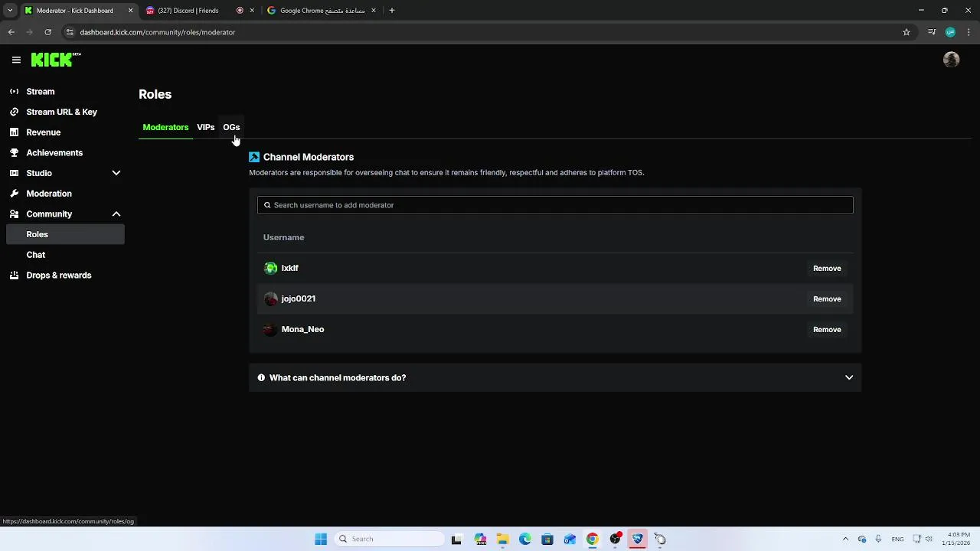Open the Chat sidebar item
This screenshot has width=980, height=551.
point(64,255)
